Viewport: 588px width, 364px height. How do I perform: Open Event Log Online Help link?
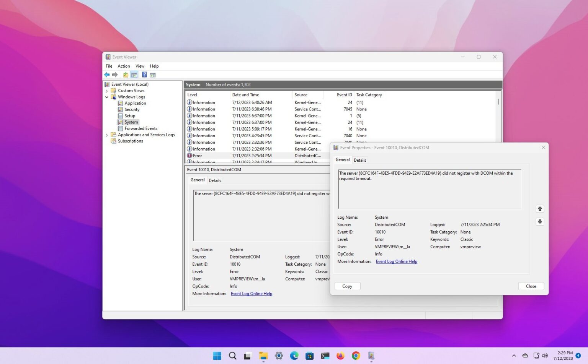coord(396,261)
